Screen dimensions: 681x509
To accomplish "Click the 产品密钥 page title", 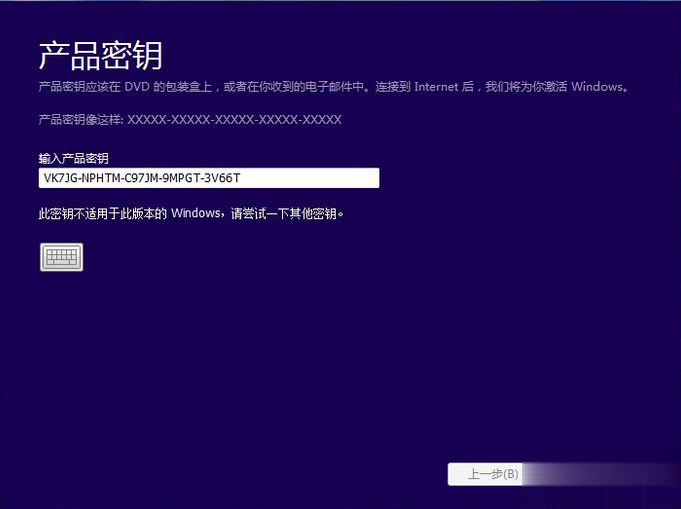I will click(100, 54).
